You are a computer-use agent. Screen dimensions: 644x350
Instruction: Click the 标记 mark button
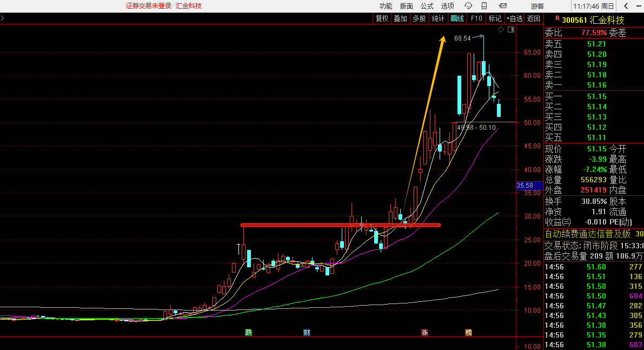pyautogui.click(x=495, y=18)
